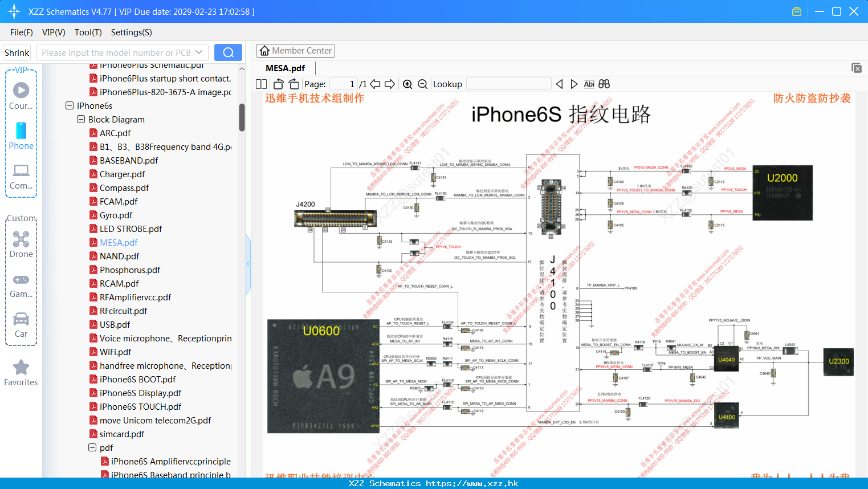The image size is (868, 489).
Task: Open ARC.pdf in the tree
Action: click(115, 133)
